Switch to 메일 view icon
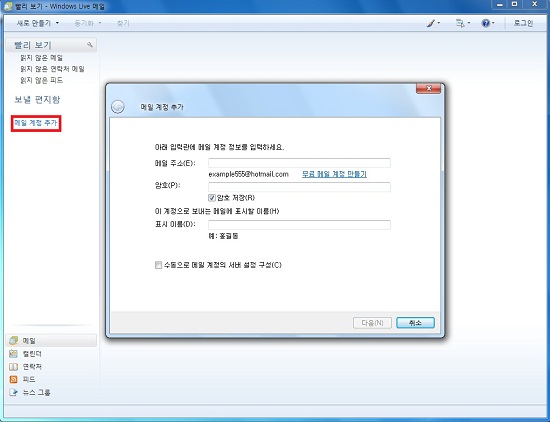This screenshot has height=422, width=550. point(13,341)
